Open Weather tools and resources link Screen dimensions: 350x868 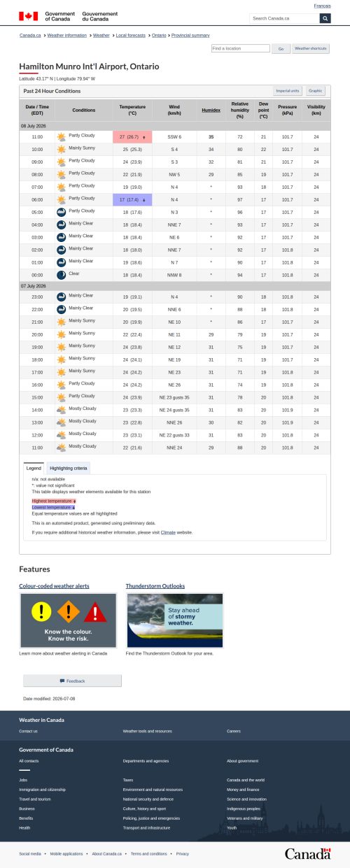[x=147, y=731]
